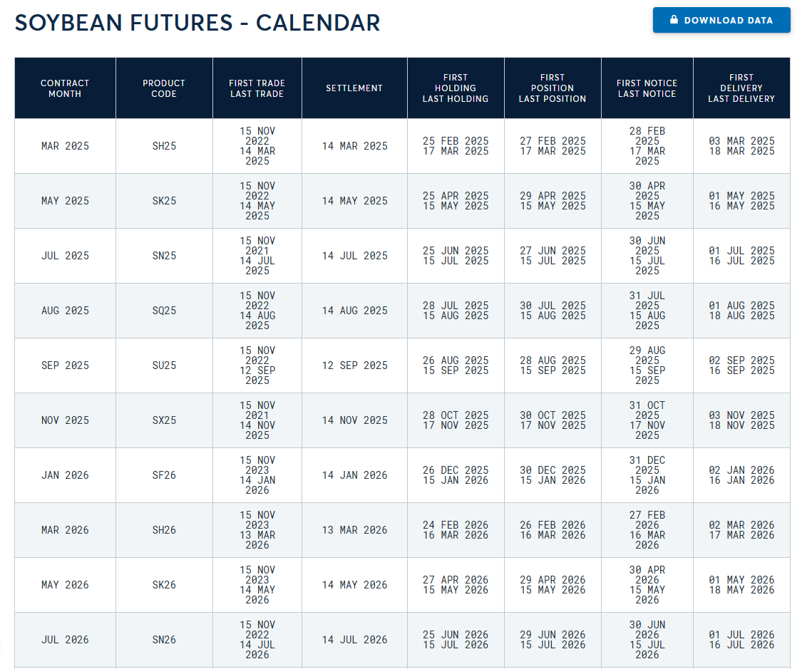
Task: Click the lock icon on Download Data
Action: tap(674, 20)
